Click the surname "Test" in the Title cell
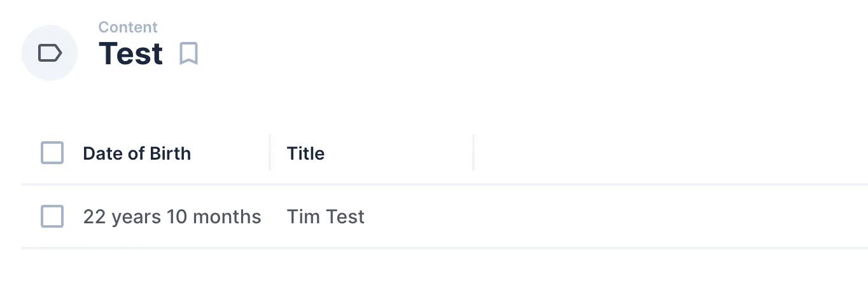Screen dimensions: 868x285 point(345,216)
